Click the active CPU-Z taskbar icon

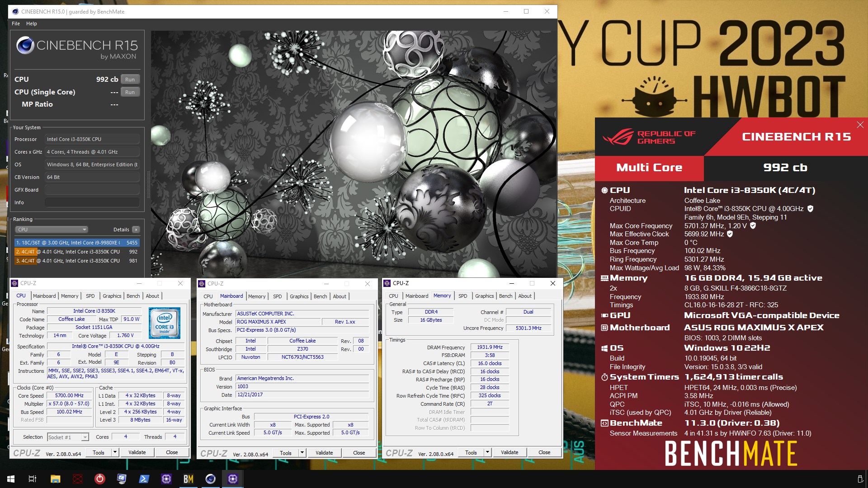233,479
